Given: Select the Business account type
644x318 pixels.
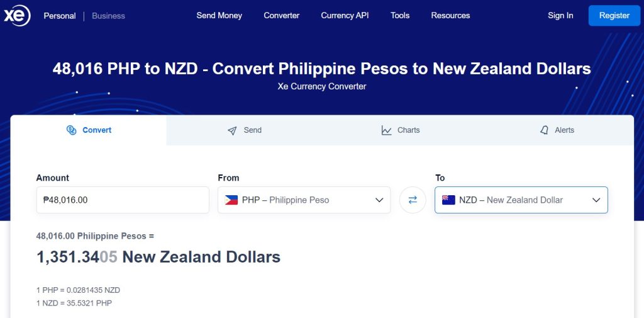Looking at the screenshot, I should (x=108, y=16).
